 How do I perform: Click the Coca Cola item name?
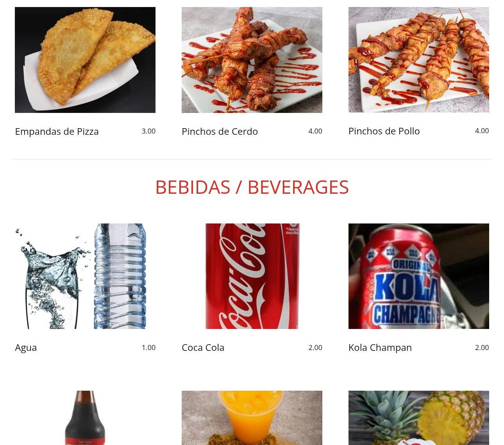203,348
